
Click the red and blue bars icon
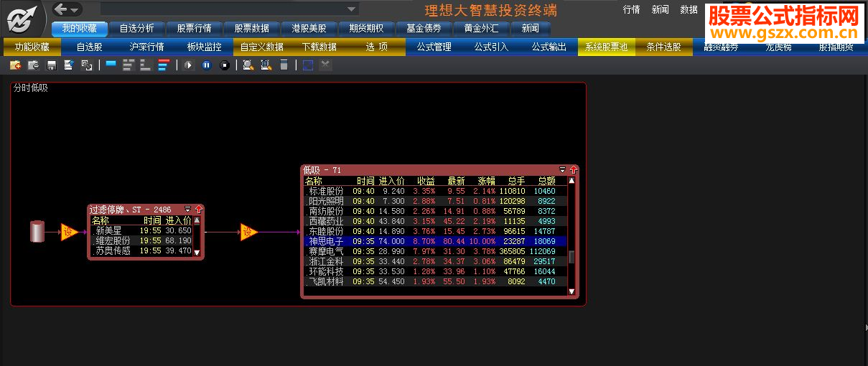(x=163, y=65)
